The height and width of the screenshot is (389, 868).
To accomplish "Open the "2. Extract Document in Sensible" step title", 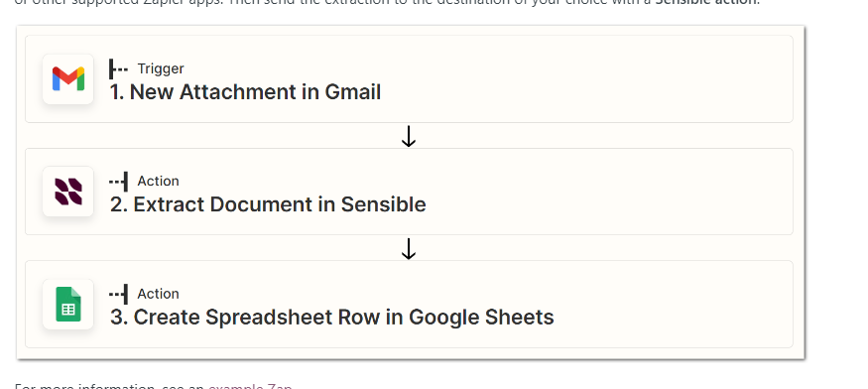I will (268, 204).
